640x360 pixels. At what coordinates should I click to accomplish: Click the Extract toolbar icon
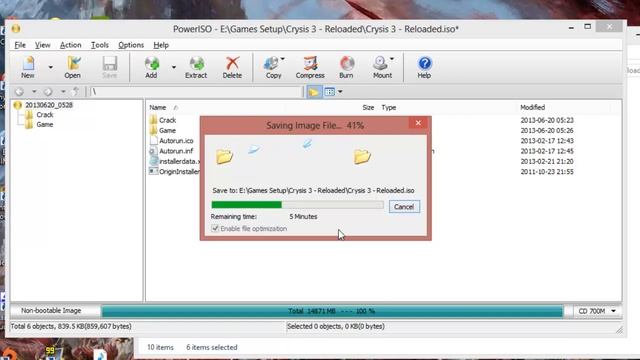pyautogui.click(x=196, y=67)
